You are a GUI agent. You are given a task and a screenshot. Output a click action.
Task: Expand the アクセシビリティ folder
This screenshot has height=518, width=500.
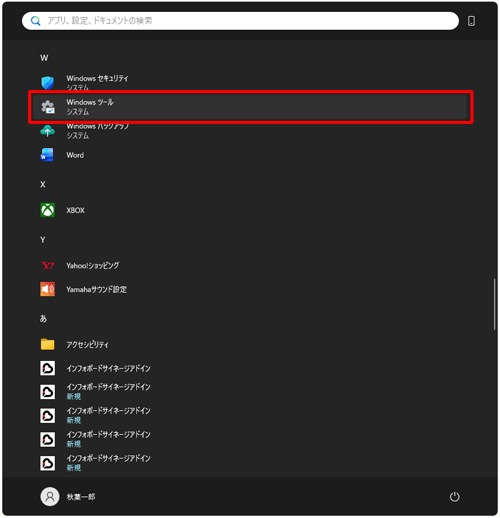pos(249,344)
